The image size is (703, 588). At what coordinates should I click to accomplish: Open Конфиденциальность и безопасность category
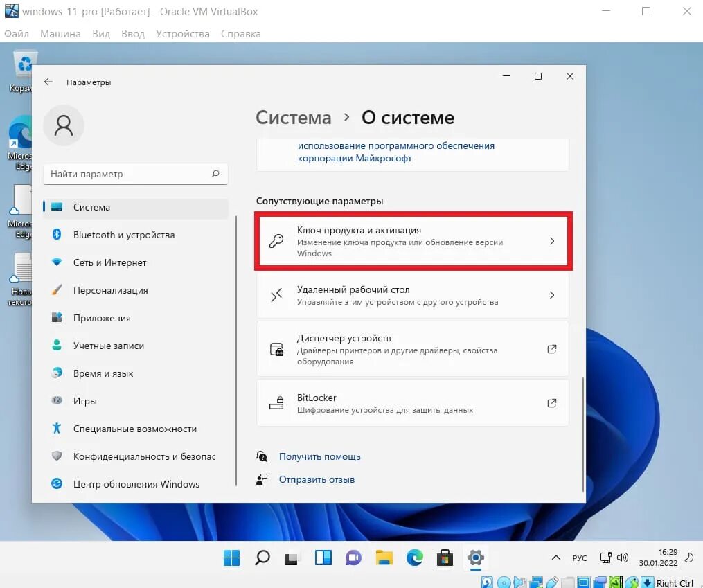(135, 456)
